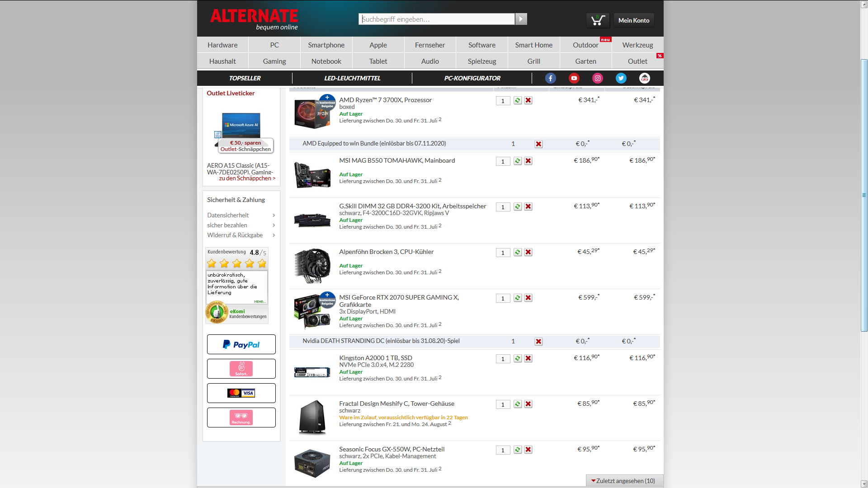Click the search submit arrow button
868x488 pixels.
pyautogui.click(x=521, y=19)
